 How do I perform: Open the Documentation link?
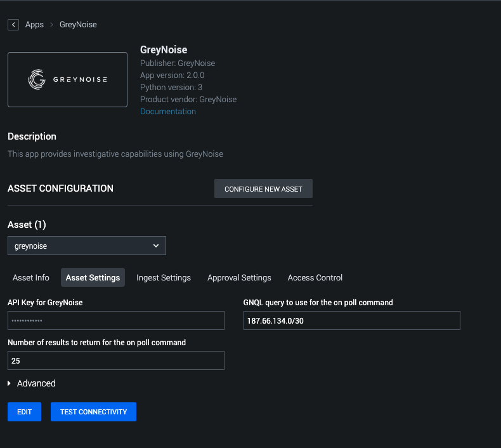tap(168, 111)
